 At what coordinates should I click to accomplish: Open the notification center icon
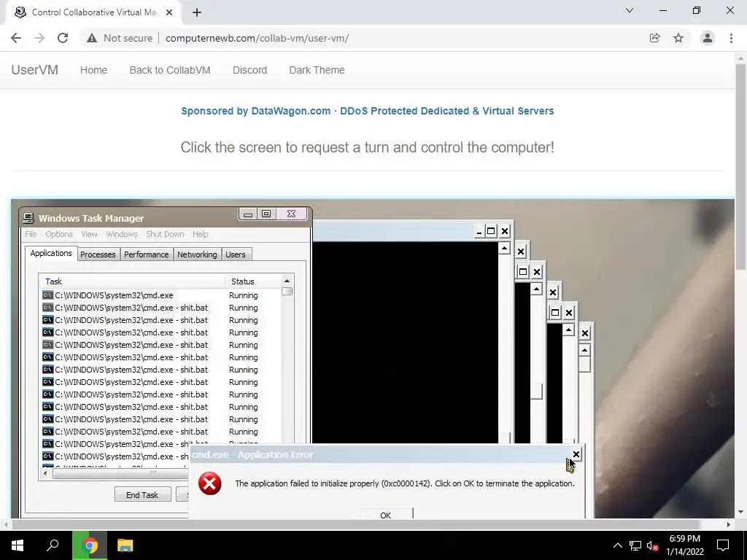point(723,545)
